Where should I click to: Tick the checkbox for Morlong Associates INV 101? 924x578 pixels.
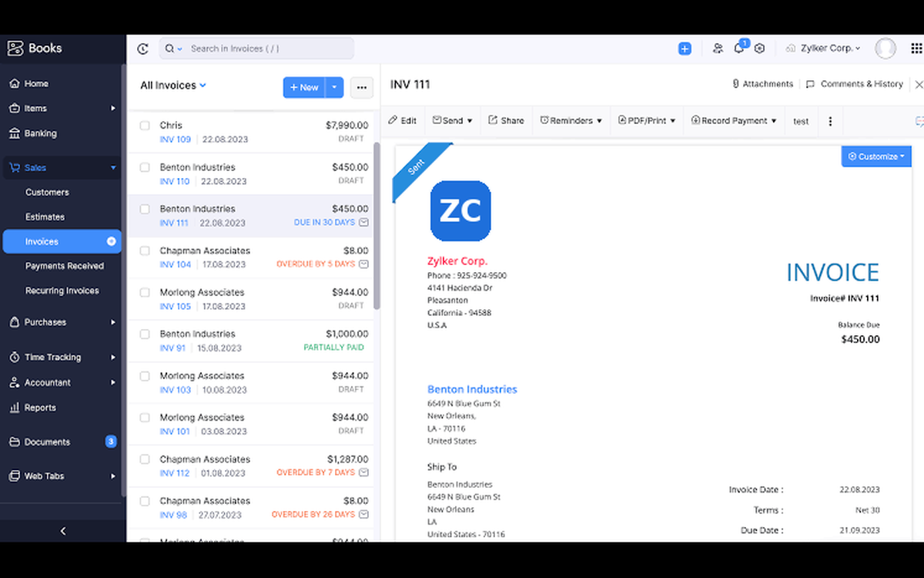point(145,417)
